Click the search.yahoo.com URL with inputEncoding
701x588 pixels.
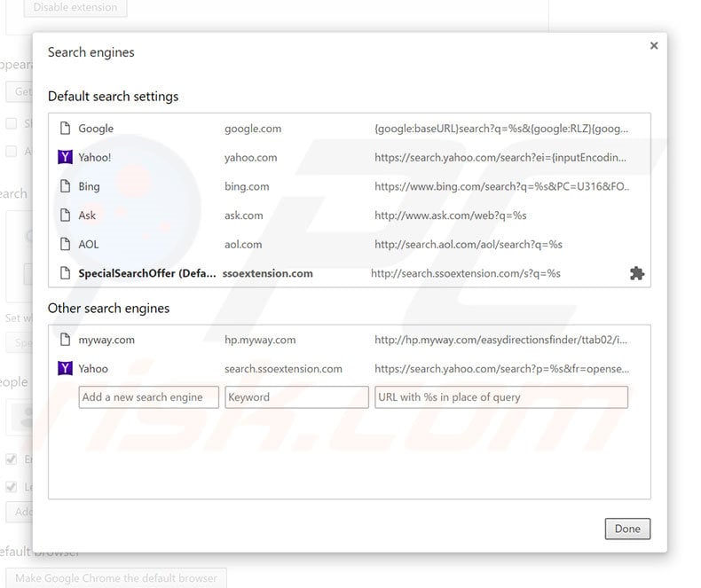500,157
